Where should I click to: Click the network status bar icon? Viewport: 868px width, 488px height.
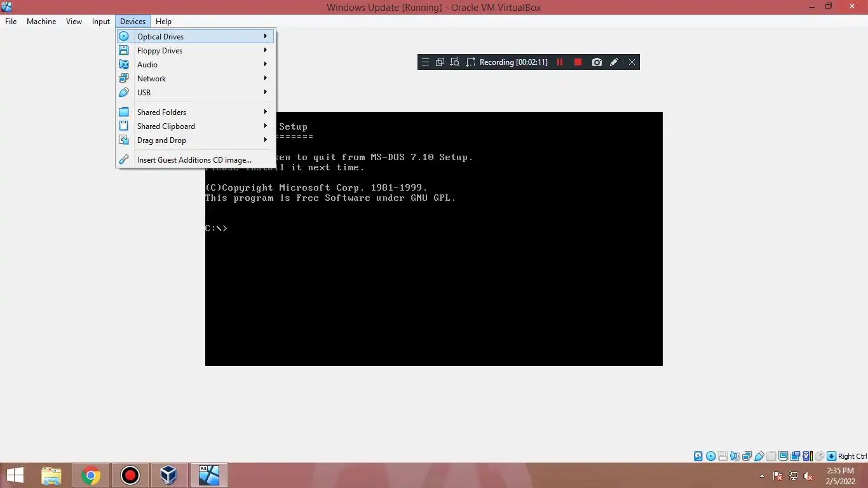[747, 456]
